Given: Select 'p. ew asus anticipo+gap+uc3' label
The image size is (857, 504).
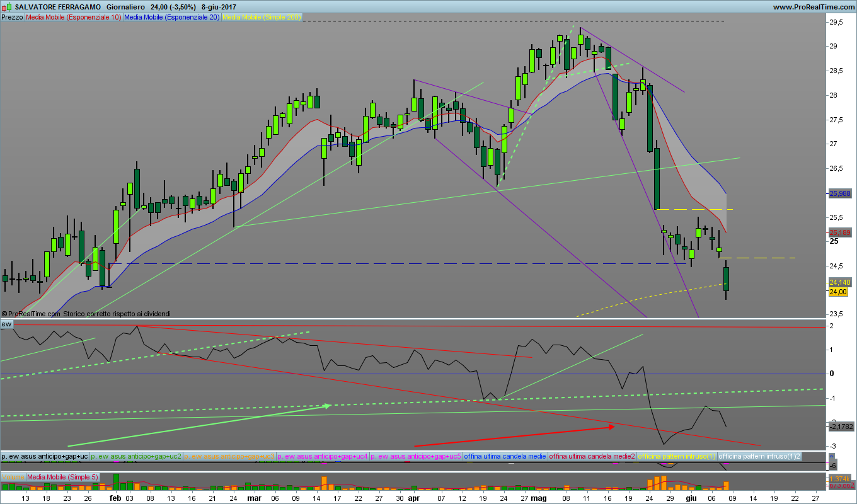Looking at the screenshot, I should (230, 455).
